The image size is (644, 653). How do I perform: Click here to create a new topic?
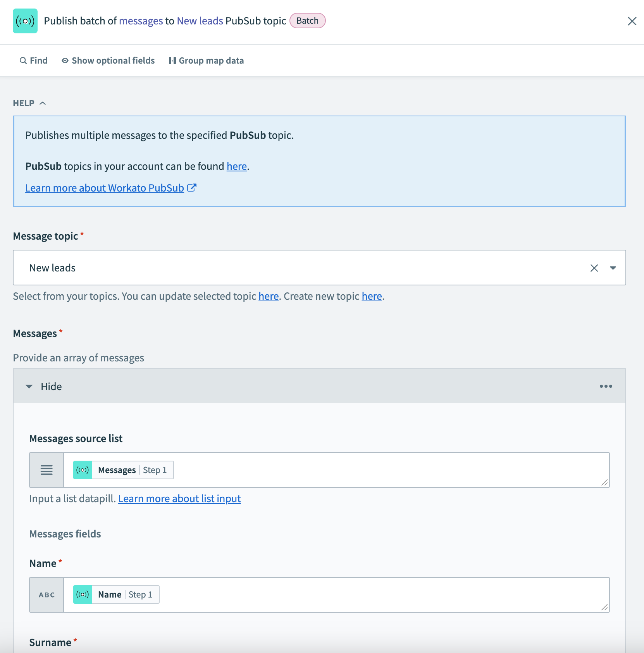[371, 296]
